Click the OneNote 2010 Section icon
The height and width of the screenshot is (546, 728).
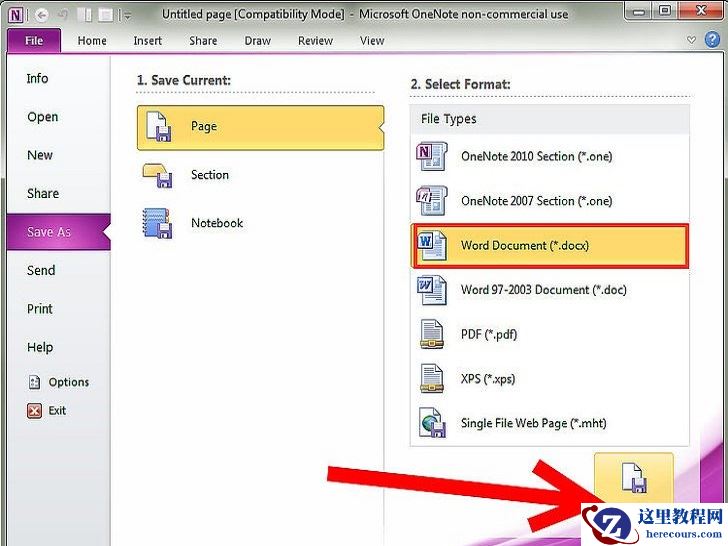pos(432,156)
